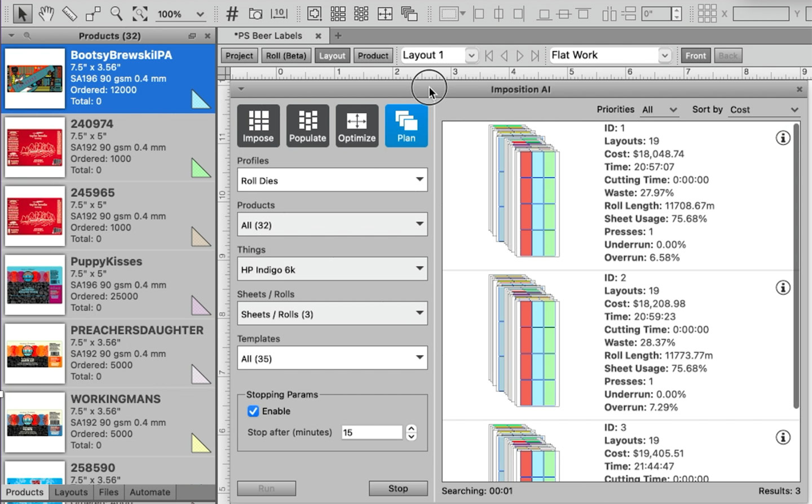Select the Hand pan tool in the toolbar
Viewport: 812px width, 504px height.
[46, 14]
